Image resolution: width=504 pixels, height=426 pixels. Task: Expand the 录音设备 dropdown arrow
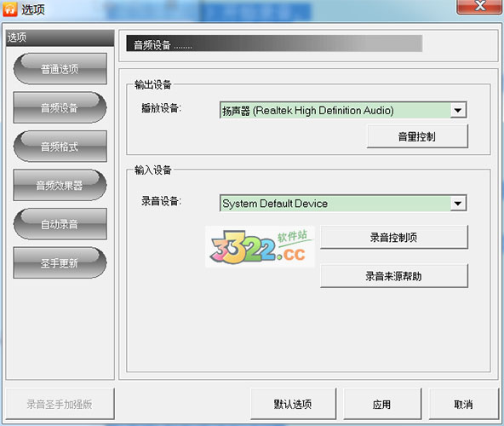(x=458, y=204)
